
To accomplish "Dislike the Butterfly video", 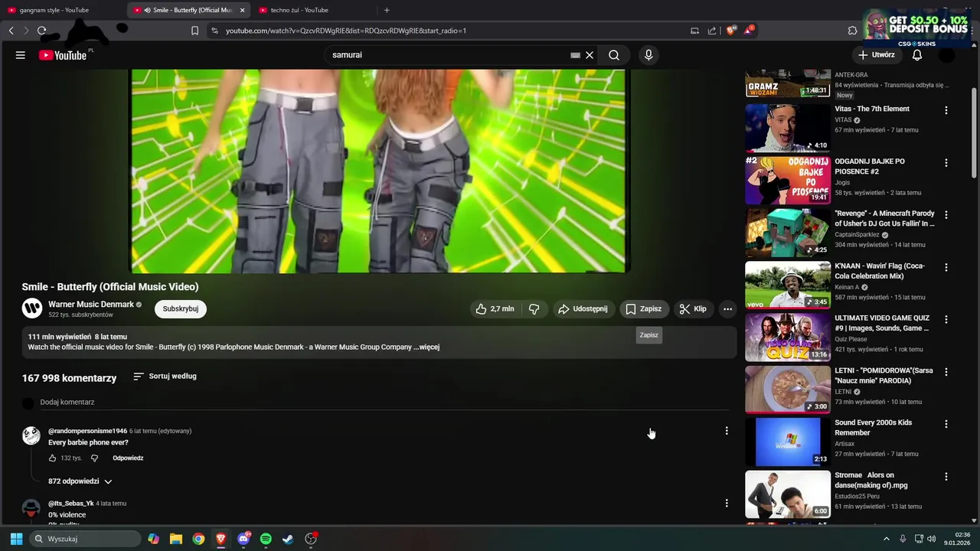I will 534,309.
